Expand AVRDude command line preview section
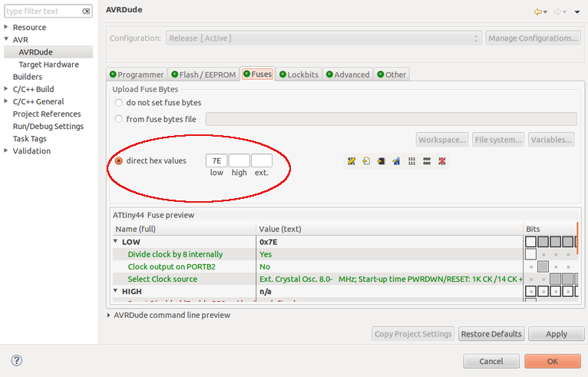 [x=108, y=315]
